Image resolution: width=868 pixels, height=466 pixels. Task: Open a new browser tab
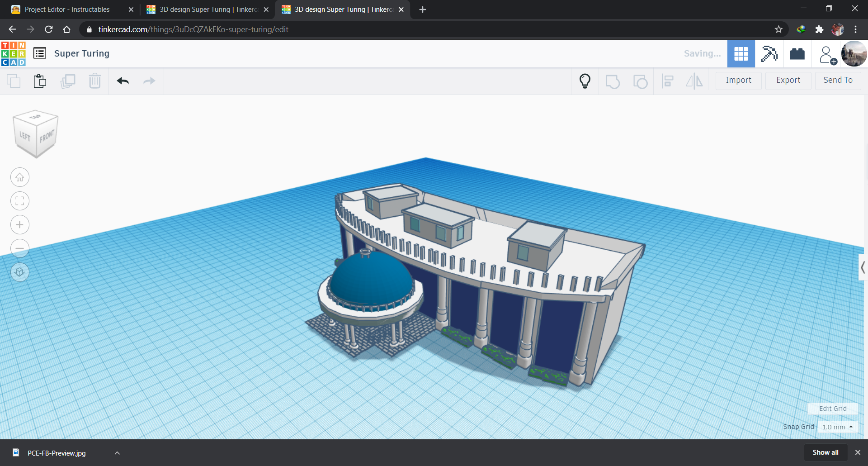(423, 10)
